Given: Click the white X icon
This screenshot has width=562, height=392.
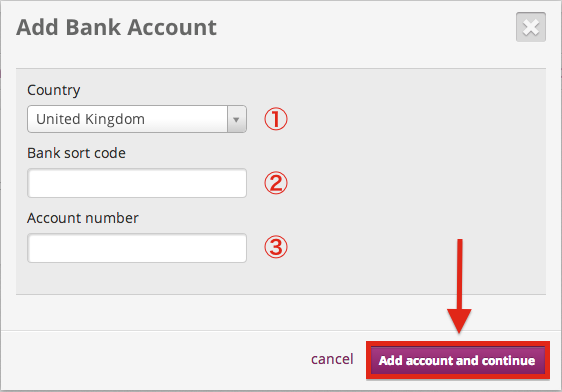Looking at the screenshot, I should tap(531, 27).
